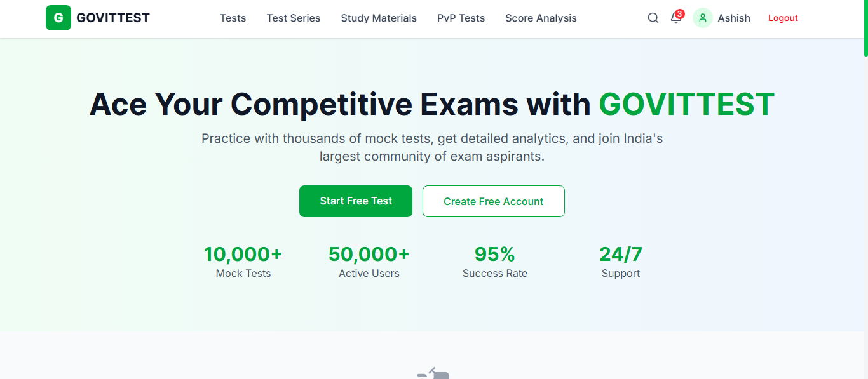Viewport: 868px width, 379px height.
Task: Select the 50,000+ Active Users statistic
Action: 369,262
